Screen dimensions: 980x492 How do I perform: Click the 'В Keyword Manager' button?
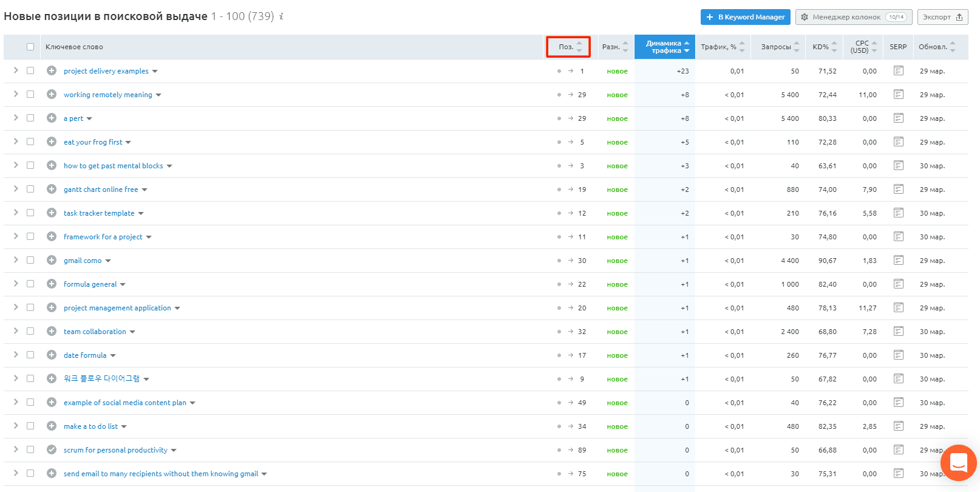pos(745,17)
